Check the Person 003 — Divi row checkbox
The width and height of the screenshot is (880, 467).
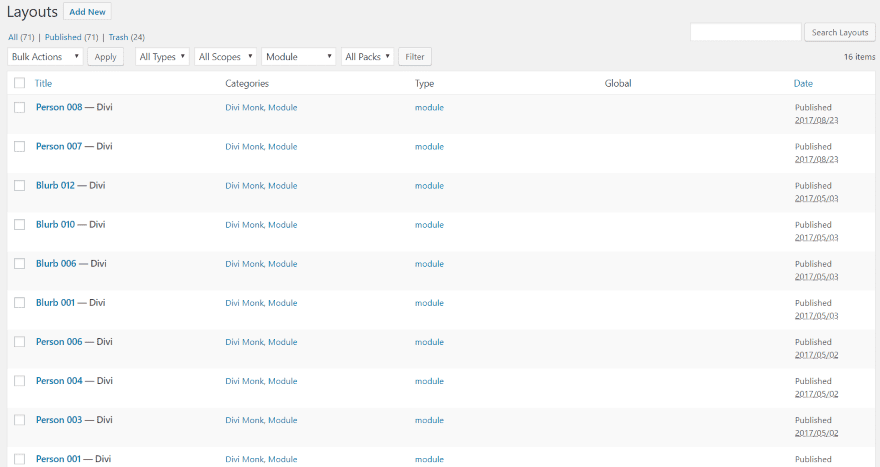coord(20,420)
